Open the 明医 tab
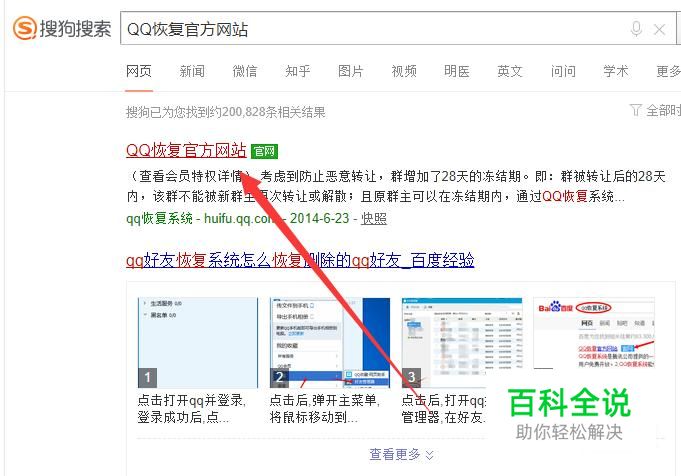Image resolution: width=681 pixels, height=476 pixels. coord(457,71)
